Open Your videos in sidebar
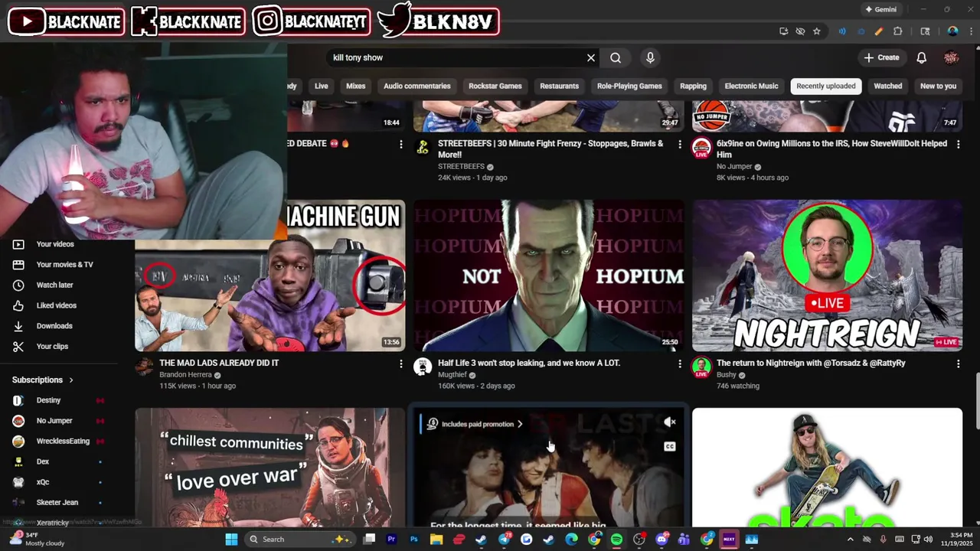This screenshot has width=980, height=551. point(55,244)
